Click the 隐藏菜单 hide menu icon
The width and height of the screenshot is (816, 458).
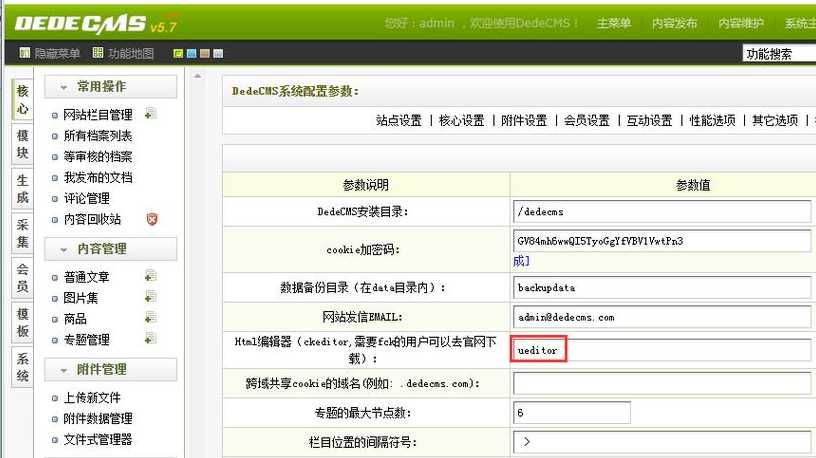(x=24, y=53)
